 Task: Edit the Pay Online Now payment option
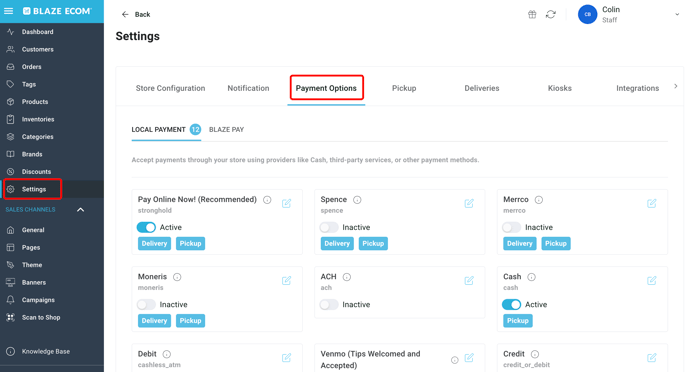pos(287,203)
